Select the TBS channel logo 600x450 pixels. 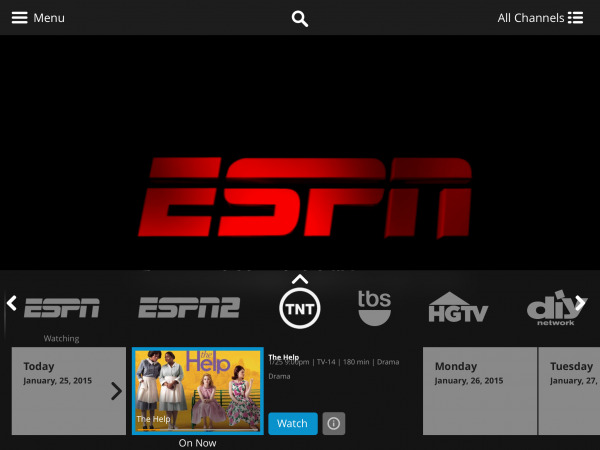click(x=374, y=307)
